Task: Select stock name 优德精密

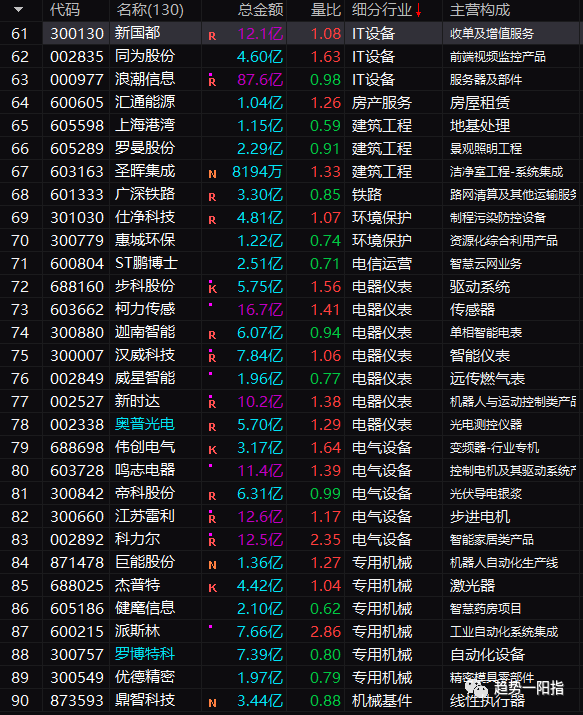Action: click(x=145, y=677)
